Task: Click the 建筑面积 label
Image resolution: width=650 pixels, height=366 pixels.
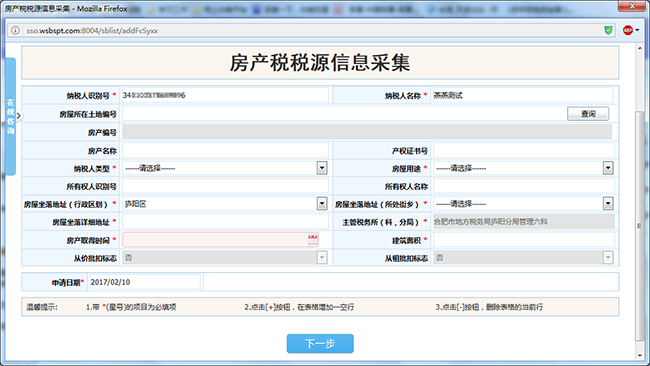Action: pyautogui.click(x=406, y=240)
